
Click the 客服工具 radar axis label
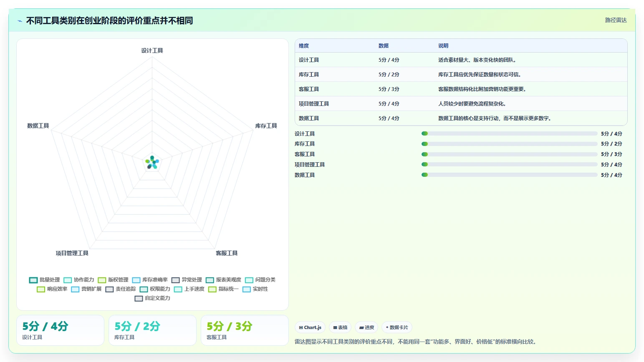227,253
